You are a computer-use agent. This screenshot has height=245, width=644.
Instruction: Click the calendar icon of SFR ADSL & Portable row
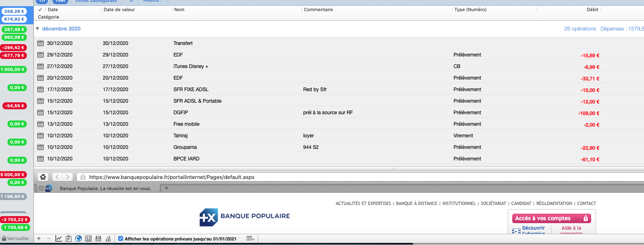[40, 101]
